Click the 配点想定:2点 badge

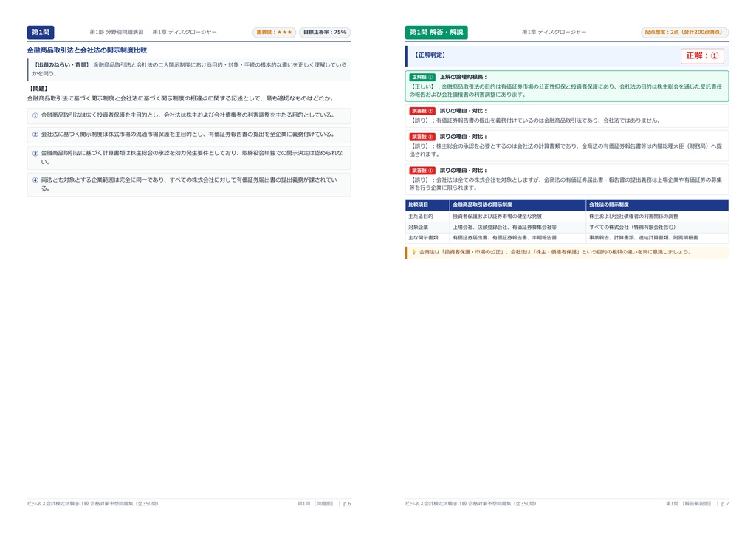(684, 33)
